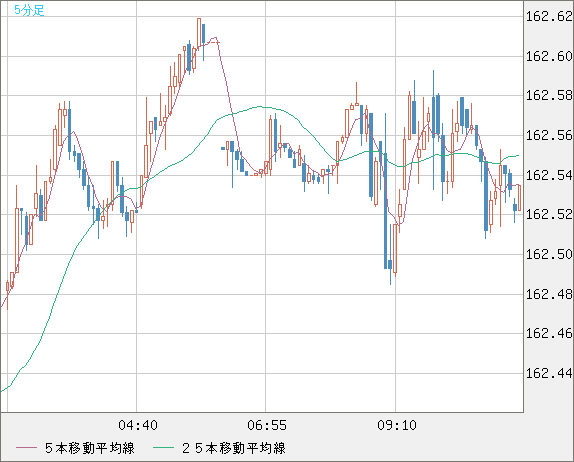Click the 162.44 price axis label
This screenshot has width=574, height=462.
click(x=549, y=373)
